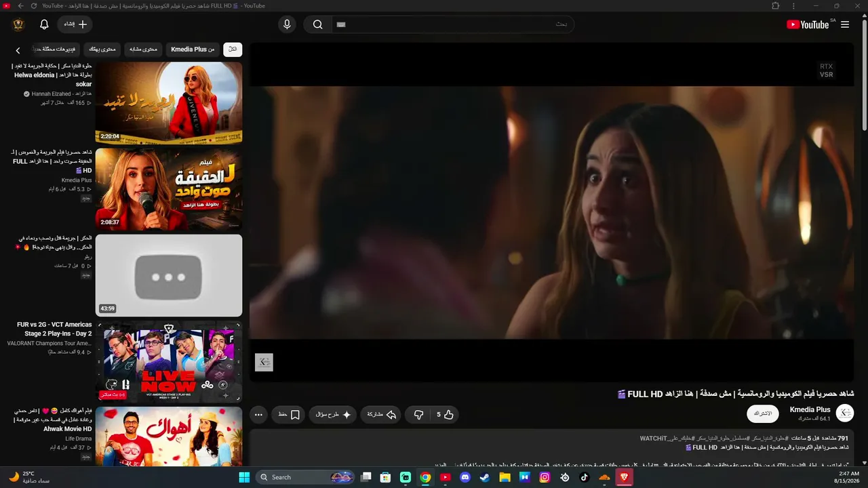Viewport: 868px width, 488px height.
Task: Open the account avatar menu
Action: 18,24
